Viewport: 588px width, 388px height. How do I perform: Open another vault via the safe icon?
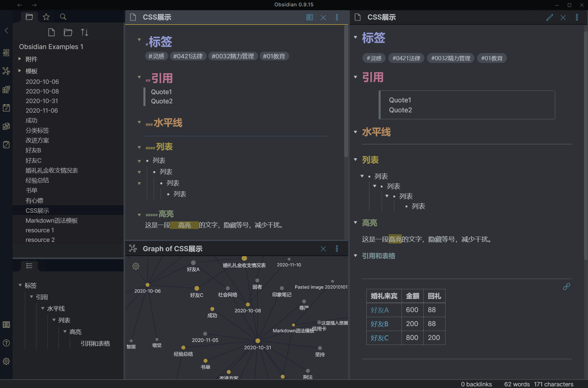tap(6, 325)
